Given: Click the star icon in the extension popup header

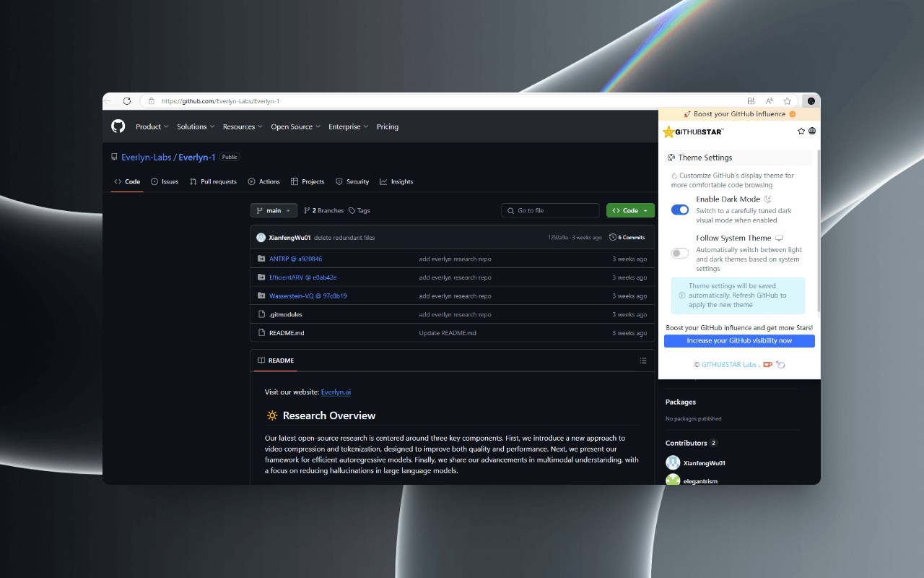Looking at the screenshot, I should coord(801,131).
